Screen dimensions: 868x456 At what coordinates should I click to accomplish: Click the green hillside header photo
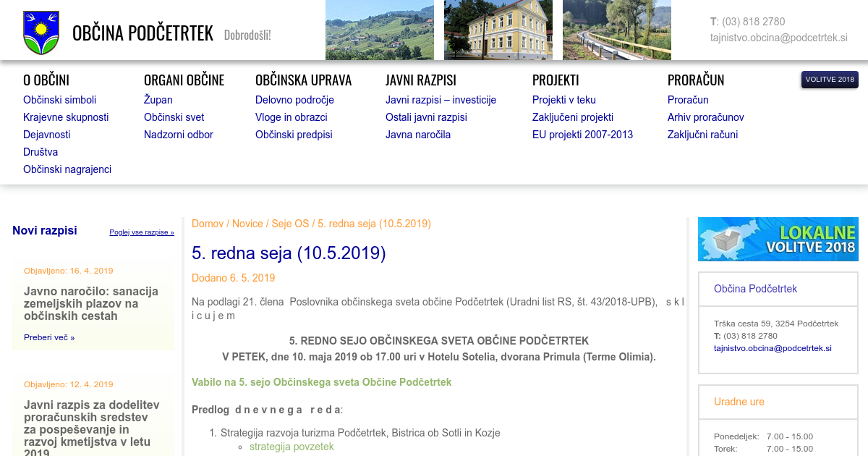379,30
